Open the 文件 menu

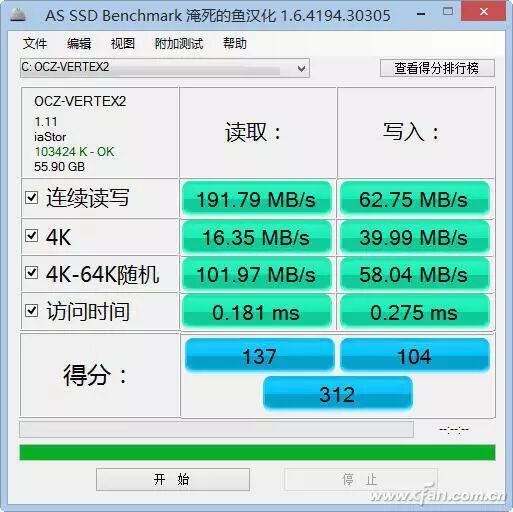tap(35, 43)
